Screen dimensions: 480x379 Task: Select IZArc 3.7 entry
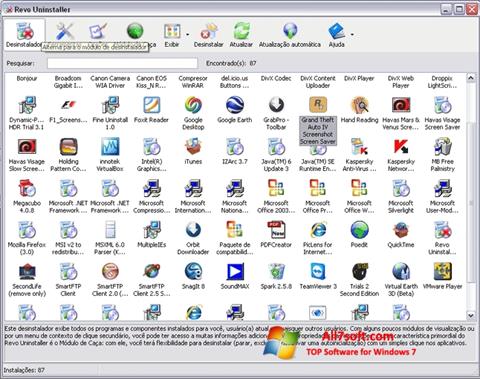pyautogui.click(x=235, y=152)
